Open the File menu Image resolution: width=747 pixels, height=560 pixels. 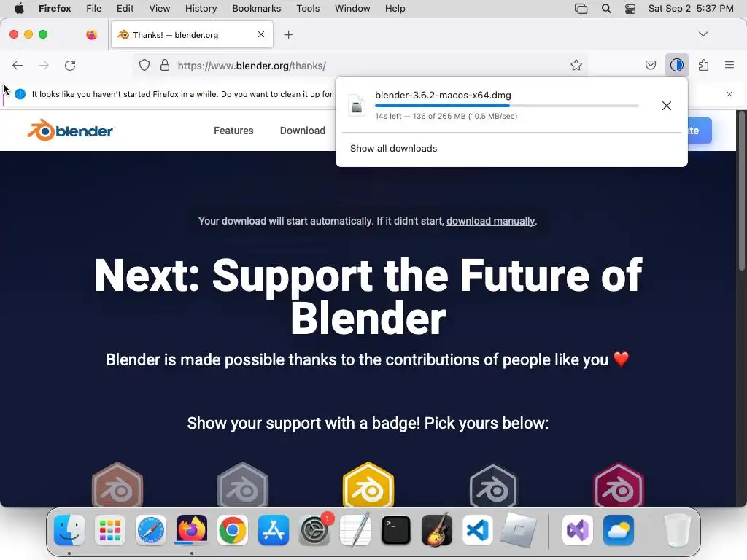(94, 9)
